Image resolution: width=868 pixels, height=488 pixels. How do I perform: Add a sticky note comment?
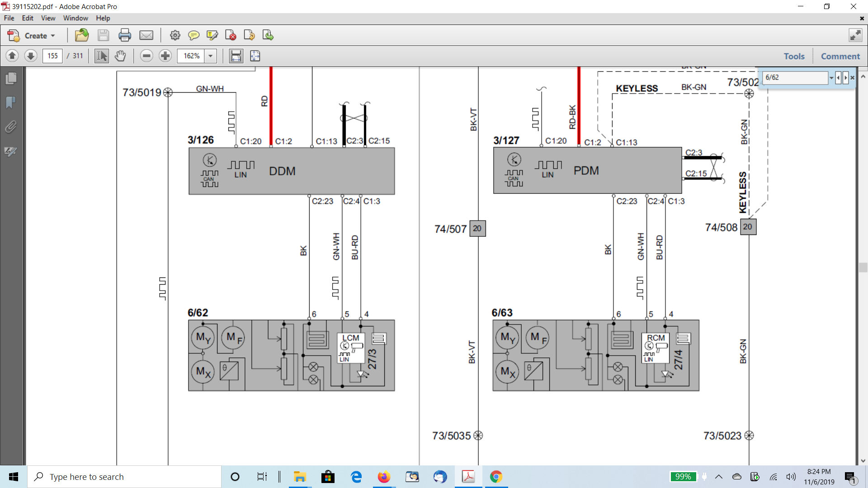tap(193, 35)
